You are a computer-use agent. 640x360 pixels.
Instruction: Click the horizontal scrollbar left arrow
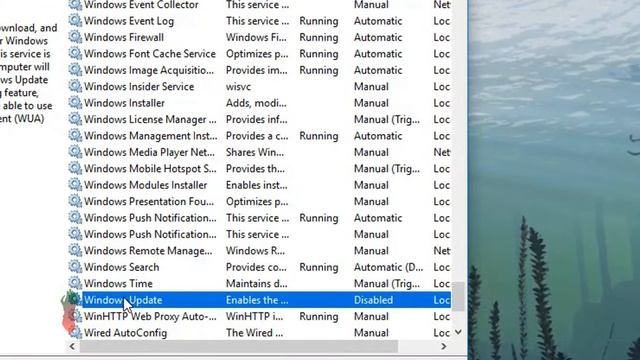72,346
